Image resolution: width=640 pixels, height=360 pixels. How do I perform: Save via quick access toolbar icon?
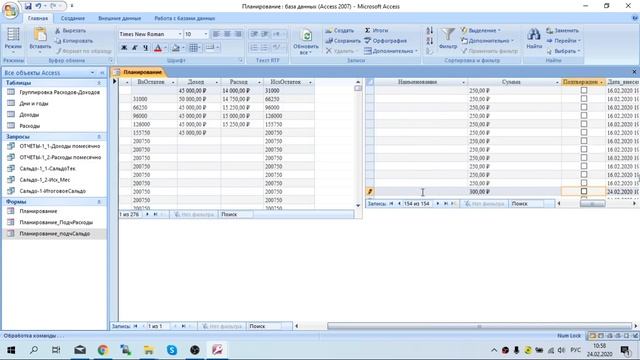pos(28,6)
